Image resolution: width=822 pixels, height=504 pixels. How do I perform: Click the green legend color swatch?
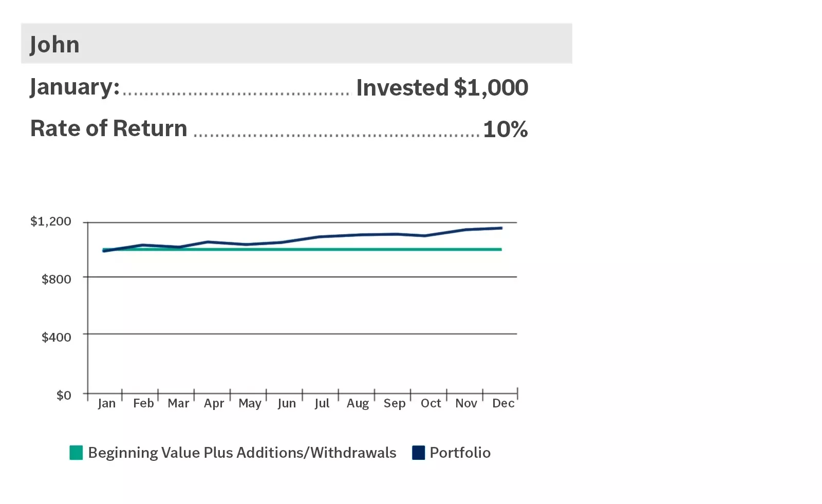click(76, 453)
